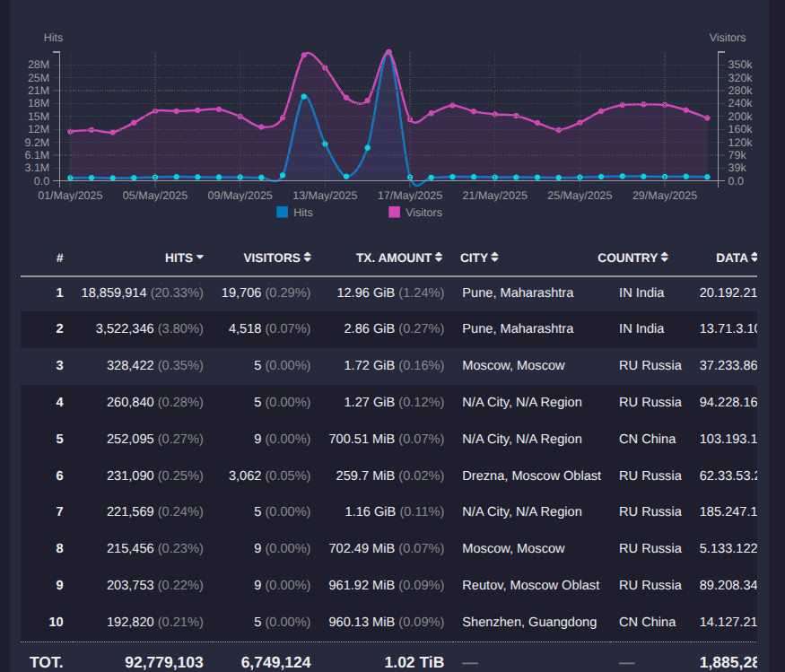Click the Reutov, Moscow Oblast entry
The image size is (785, 672).
pos(530,585)
